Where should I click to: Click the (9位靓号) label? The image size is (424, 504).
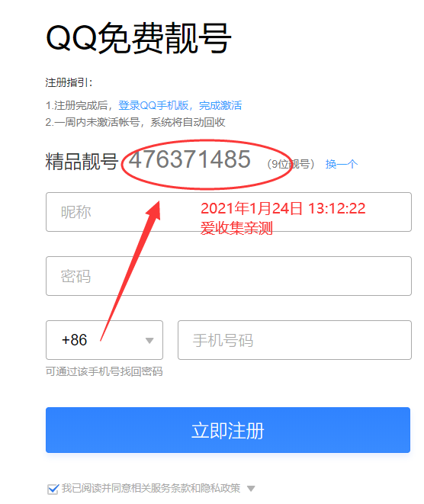291,164
